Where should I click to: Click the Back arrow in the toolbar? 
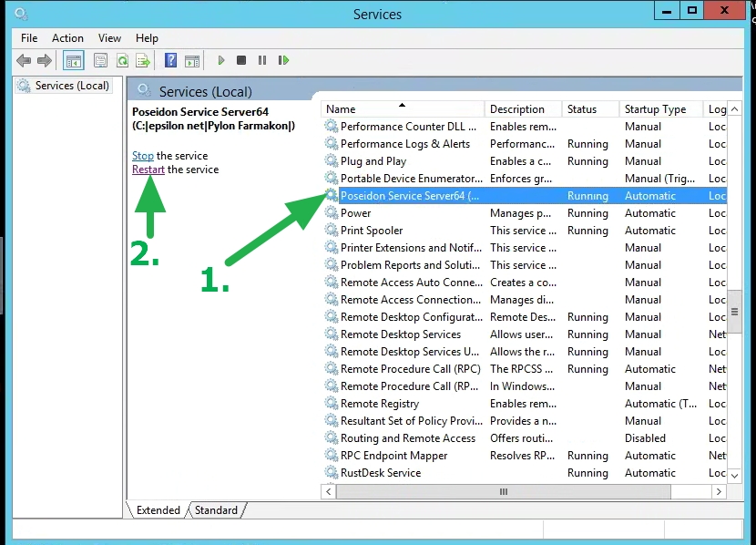(23, 60)
